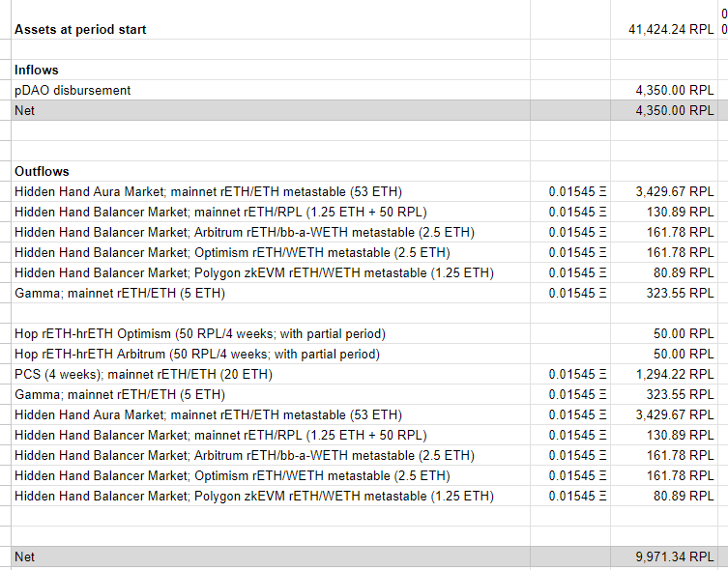Select 323.55 RPL directly below 1,294.22 RPL
The image size is (728, 570).
(x=681, y=395)
